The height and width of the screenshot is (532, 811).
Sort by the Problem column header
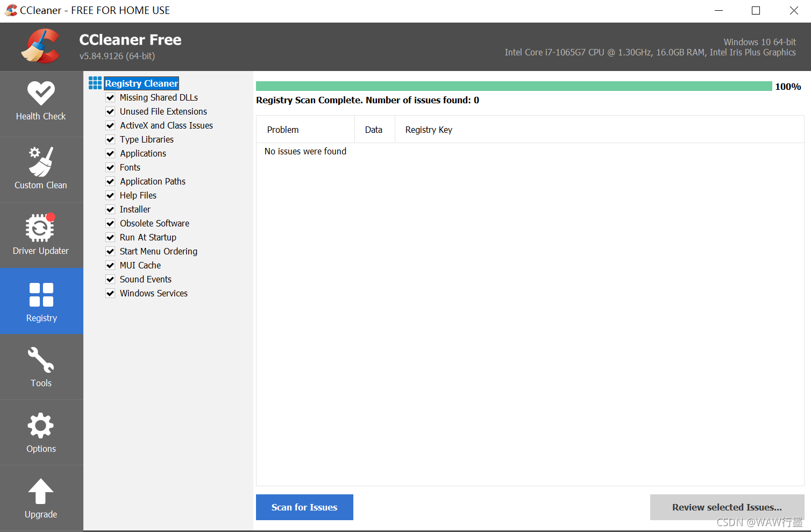click(305, 130)
